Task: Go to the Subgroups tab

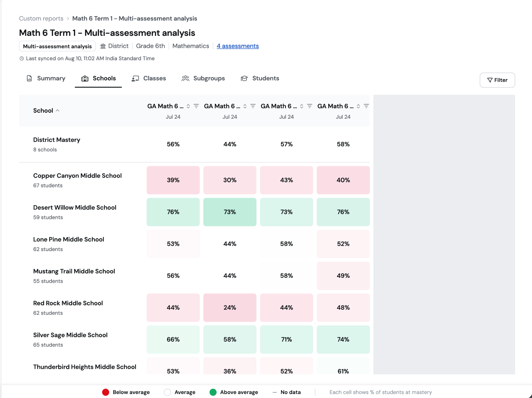Action: tap(203, 78)
